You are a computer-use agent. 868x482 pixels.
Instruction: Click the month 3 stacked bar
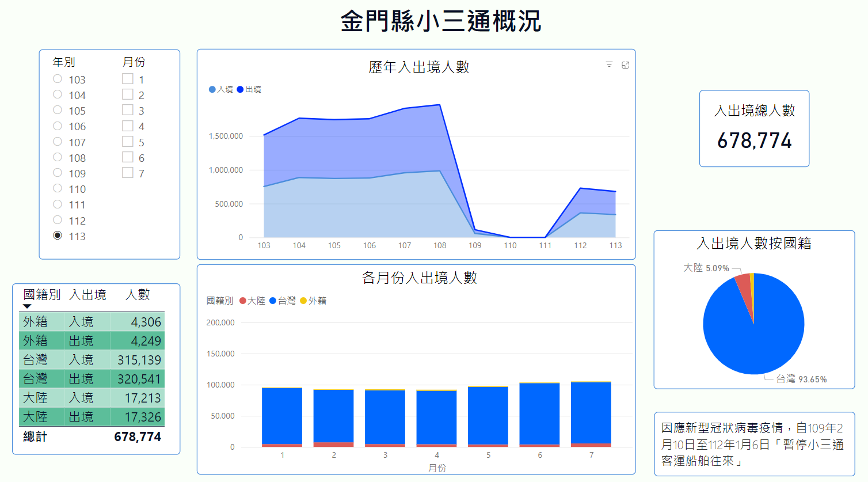point(385,418)
